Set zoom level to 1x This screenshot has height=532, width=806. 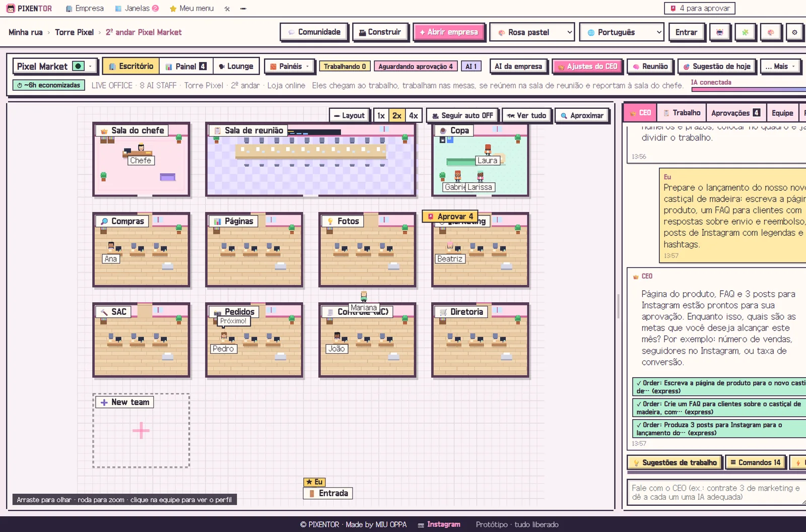(381, 115)
